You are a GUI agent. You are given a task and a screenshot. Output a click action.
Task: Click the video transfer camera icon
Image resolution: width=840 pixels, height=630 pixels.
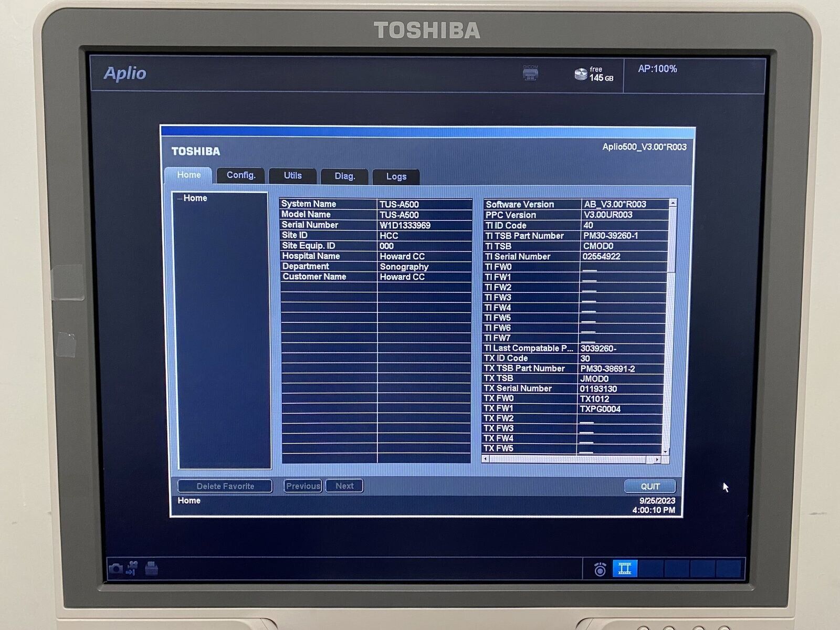pos(132,568)
